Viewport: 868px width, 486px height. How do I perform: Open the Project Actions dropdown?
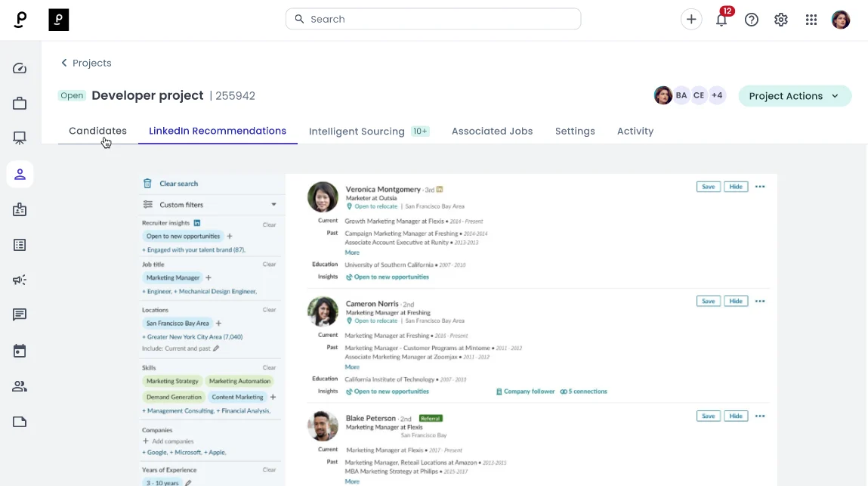coord(795,96)
